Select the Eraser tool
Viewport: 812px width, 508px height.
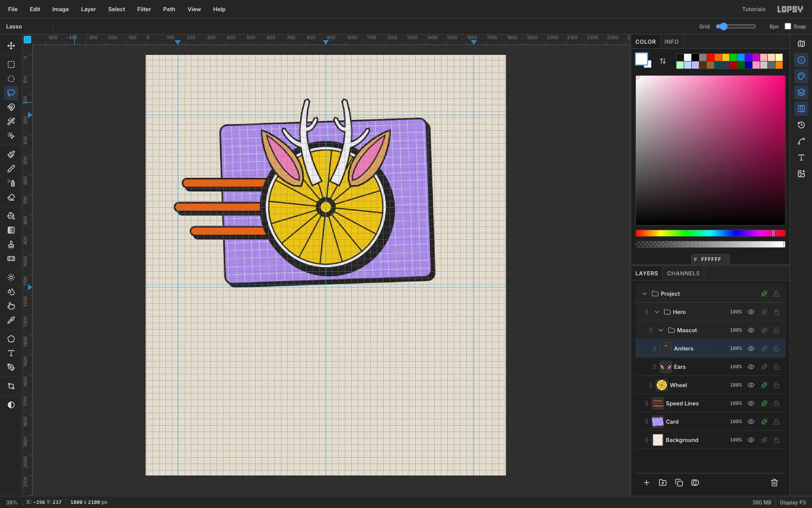(11, 197)
